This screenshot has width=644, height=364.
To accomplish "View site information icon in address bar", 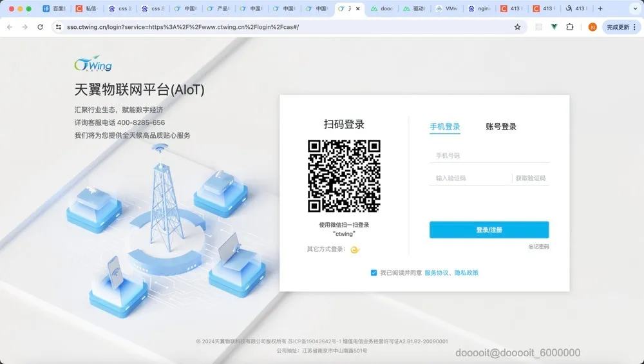I will click(59, 27).
